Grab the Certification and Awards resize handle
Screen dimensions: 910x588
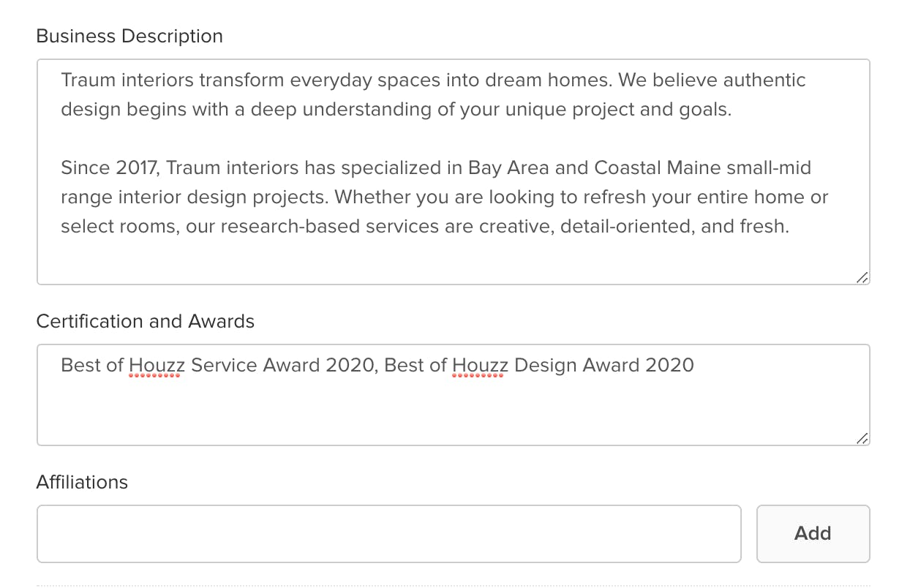(x=862, y=438)
